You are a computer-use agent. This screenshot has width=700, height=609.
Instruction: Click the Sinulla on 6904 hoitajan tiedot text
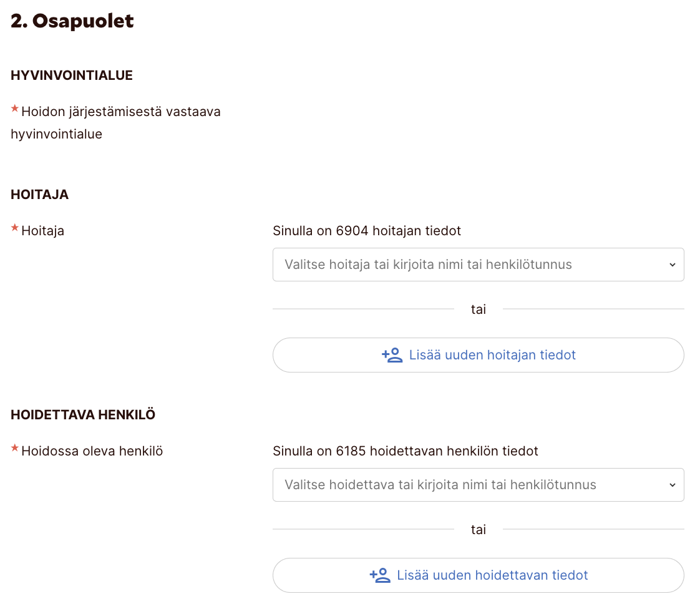click(367, 231)
